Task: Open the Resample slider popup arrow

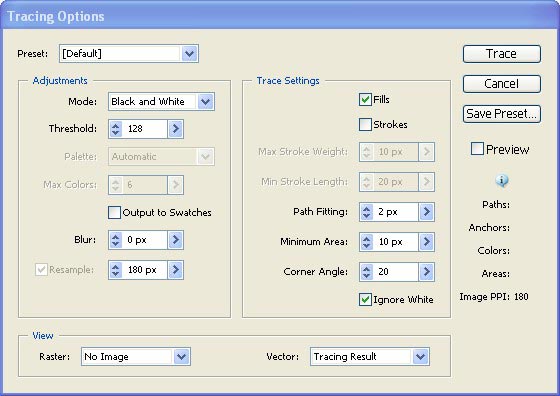Action: click(176, 270)
